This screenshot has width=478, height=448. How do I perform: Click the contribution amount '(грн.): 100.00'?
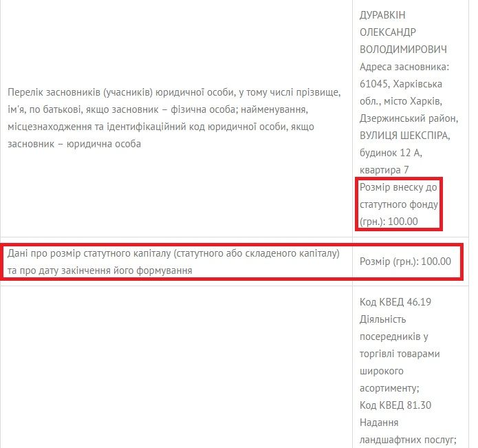pyautogui.click(x=389, y=222)
